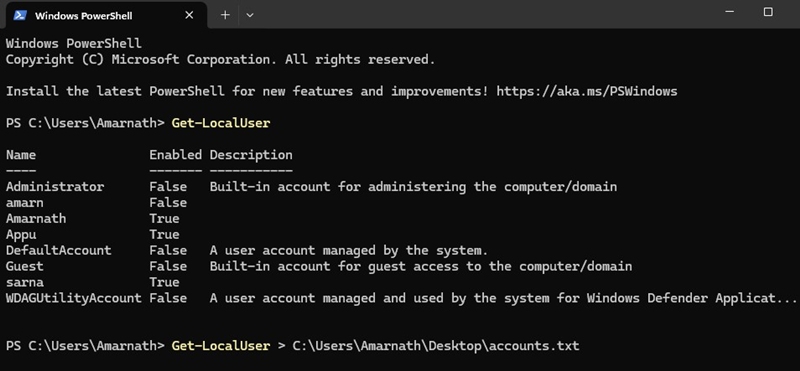Image resolution: width=800 pixels, height=371 pixels.
Task: Click the True value in sarna row
Action: (x=164, y=282)
